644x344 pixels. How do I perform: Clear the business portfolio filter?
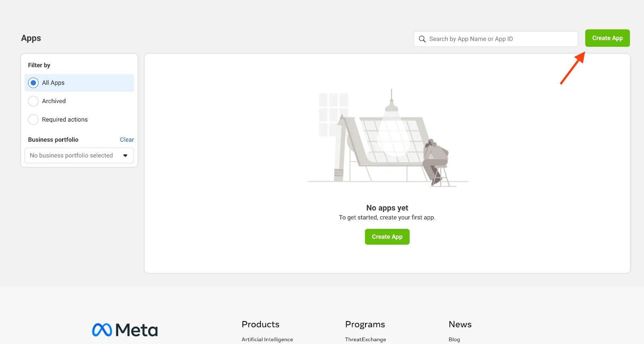coord(127,140)
